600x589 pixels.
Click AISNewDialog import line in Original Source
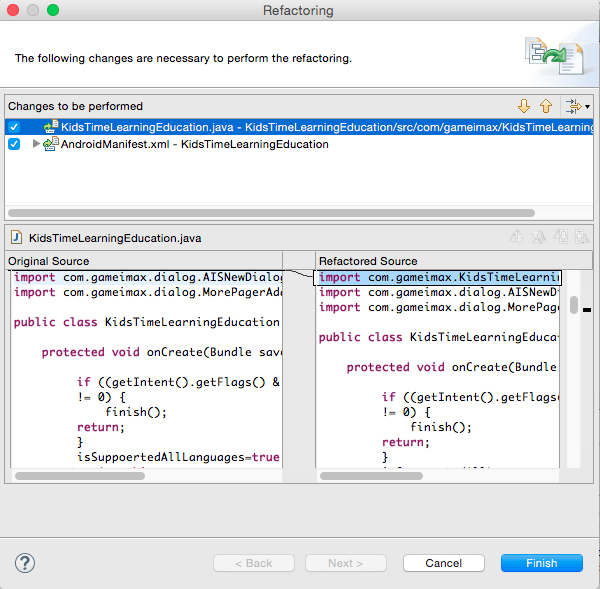tap(148, 277)
